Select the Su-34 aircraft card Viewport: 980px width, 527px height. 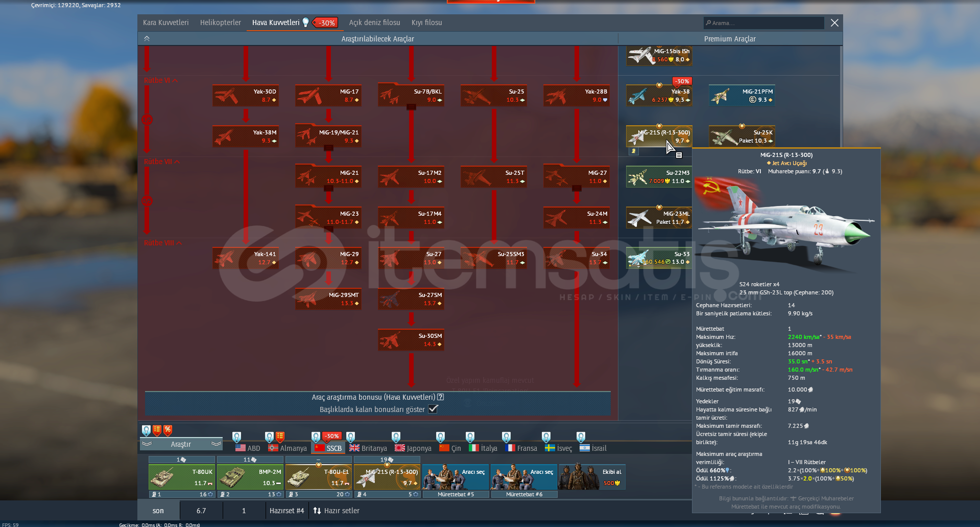pyautogui.click(x=577, y=258)
